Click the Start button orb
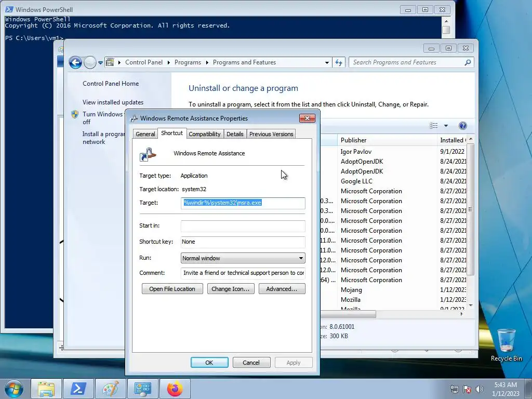Viewport: 532px width, 399px height. [x=14, y=389]
